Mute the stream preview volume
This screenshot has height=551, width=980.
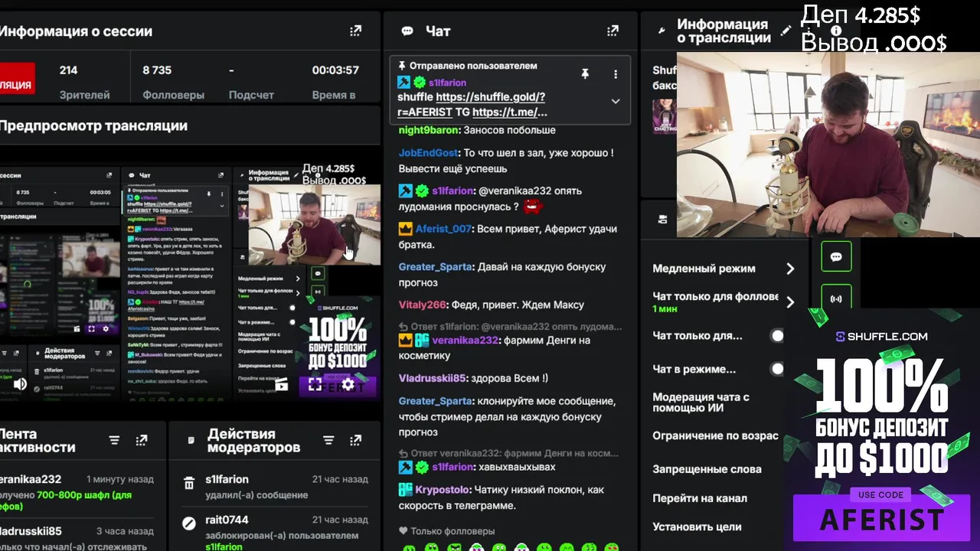[21, 384]
